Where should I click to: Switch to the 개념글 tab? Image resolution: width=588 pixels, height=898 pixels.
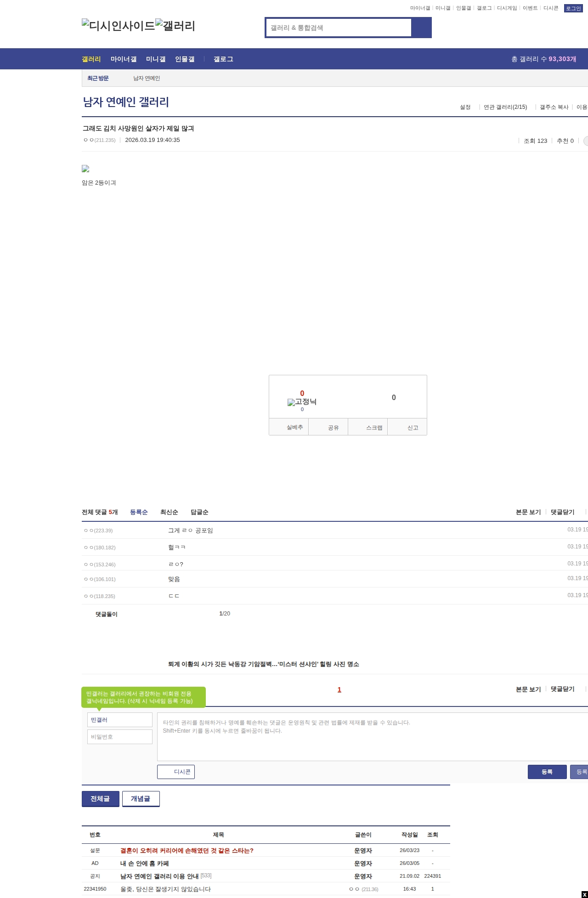pyautogui.click(x=141, y=799)
